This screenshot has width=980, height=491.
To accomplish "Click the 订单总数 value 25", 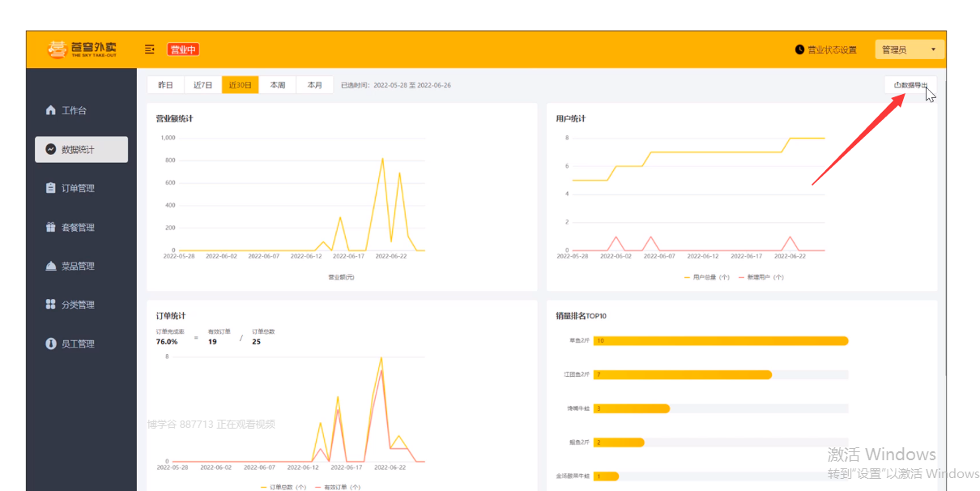I will (x=256, y=342).
